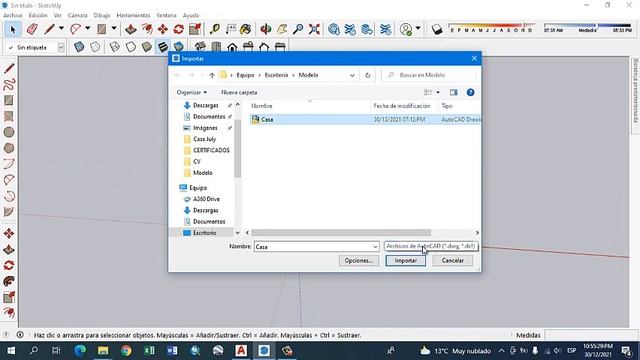Click the Buscar en Modelo search field

click(429, 75)
